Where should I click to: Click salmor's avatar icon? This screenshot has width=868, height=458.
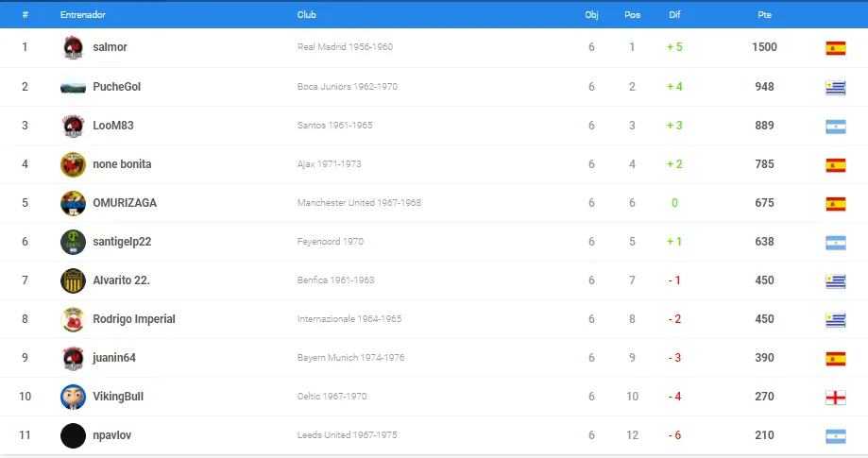point(73,47)
